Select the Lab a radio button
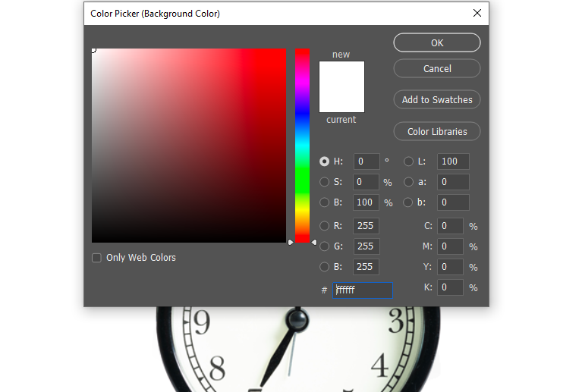The height and width of the screenshot is (392, 582). 408,182
